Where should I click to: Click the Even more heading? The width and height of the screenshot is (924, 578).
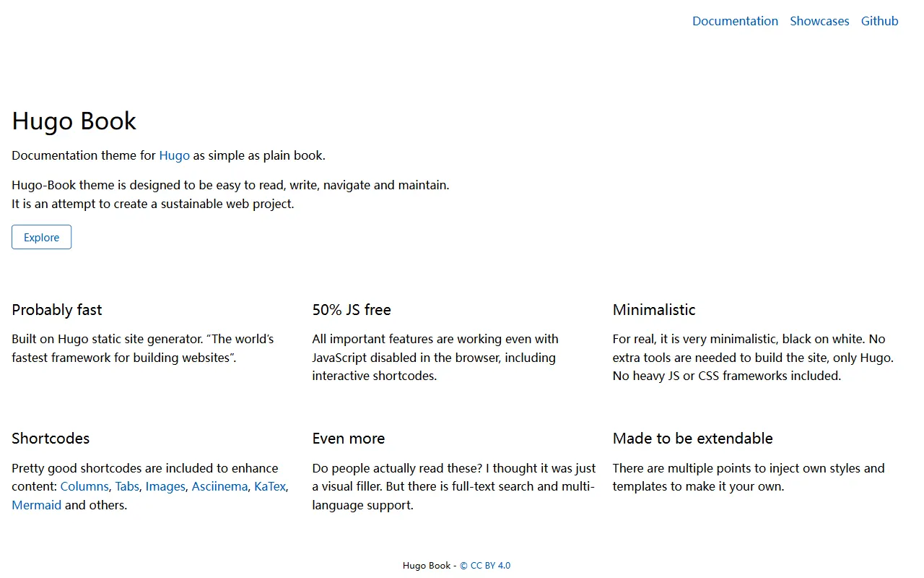click(349, 439)
